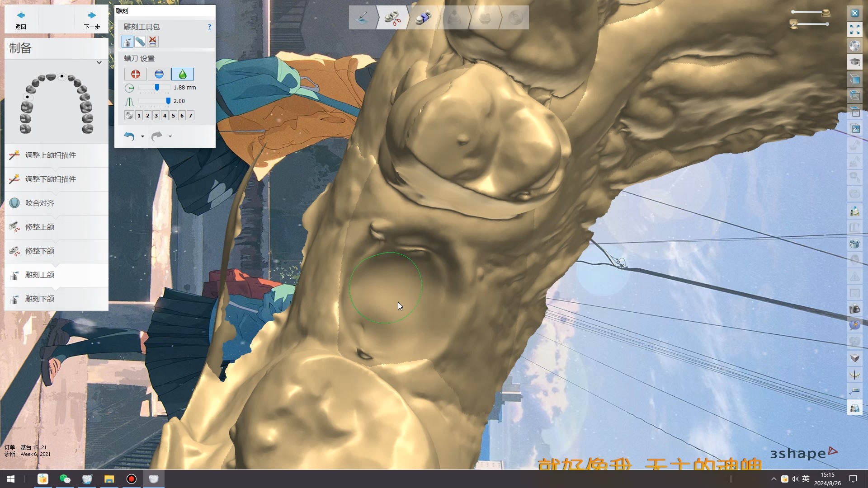This screenshot has width=868, height=488.
Task: Open the undo history dropdown arrow
Action: pos(142,136)
